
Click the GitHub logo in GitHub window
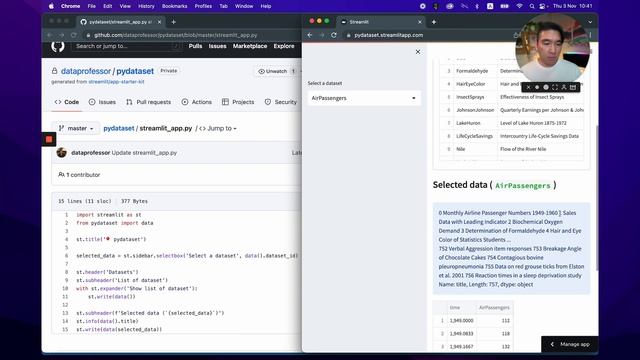click(58, 46)
